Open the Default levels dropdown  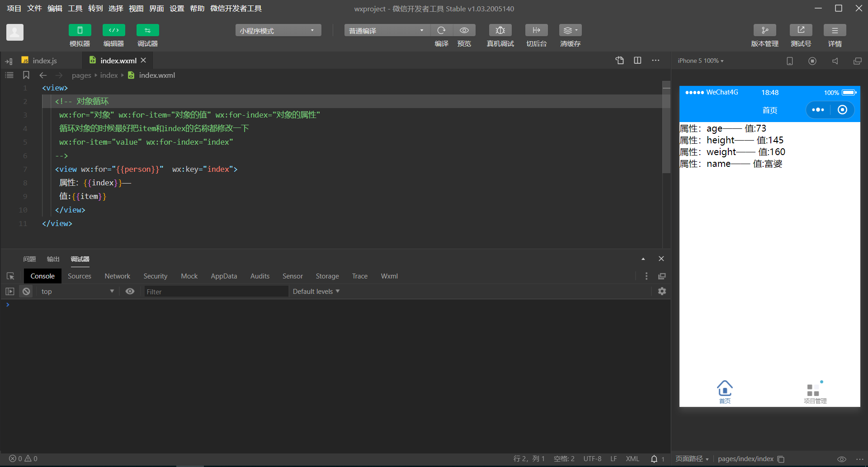click(x=316, y=292)
